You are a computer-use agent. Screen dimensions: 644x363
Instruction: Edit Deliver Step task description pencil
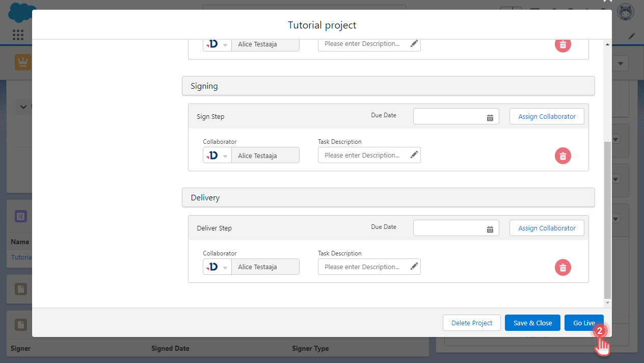pyautogui.click(x=414, y=267)
